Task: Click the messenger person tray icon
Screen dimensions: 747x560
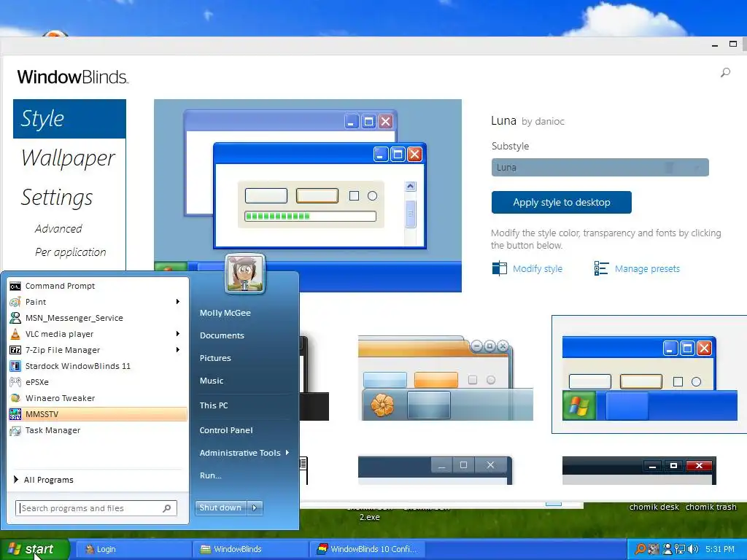Action: pyautogui.click(x=667, y=549)
